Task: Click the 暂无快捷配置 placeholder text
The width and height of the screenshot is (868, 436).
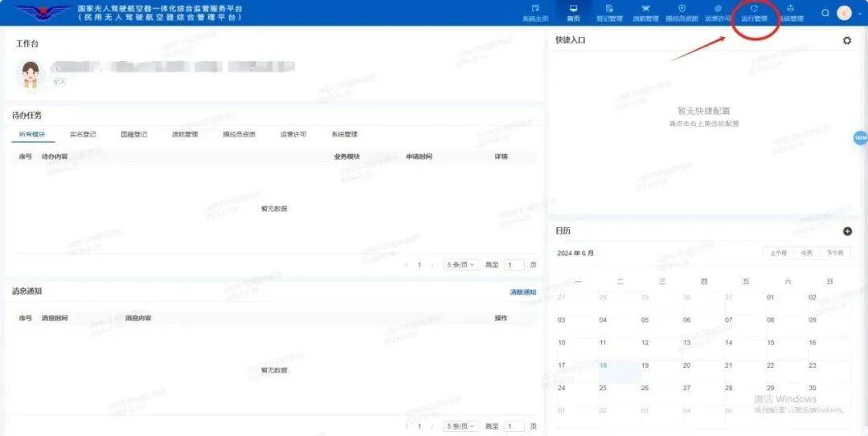Action: [x=703, y=112]
